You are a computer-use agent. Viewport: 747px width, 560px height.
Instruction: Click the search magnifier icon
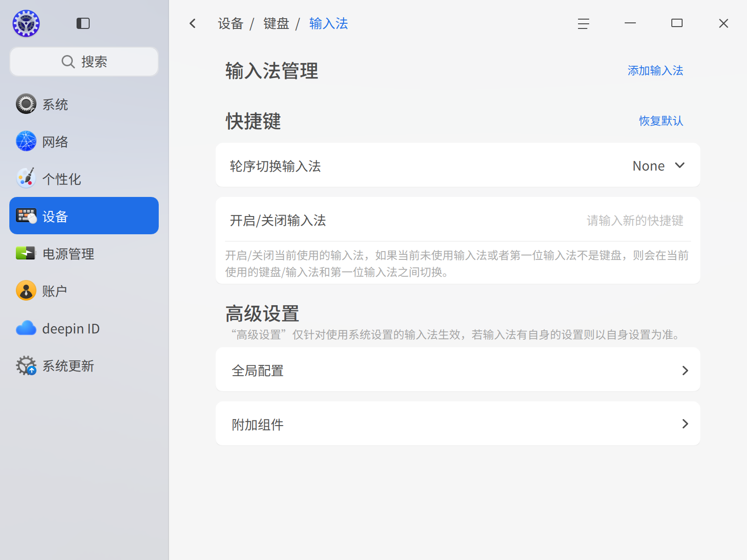(x=68, y=62)
